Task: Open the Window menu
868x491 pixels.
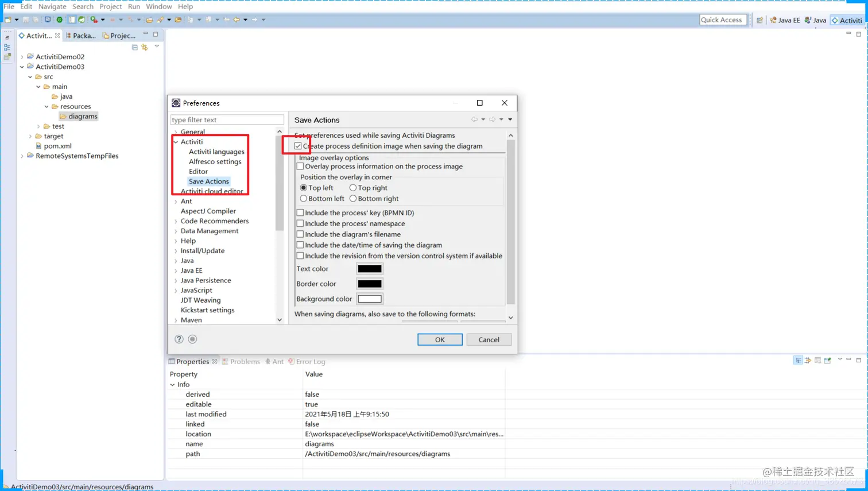Action: coord(158,6)
